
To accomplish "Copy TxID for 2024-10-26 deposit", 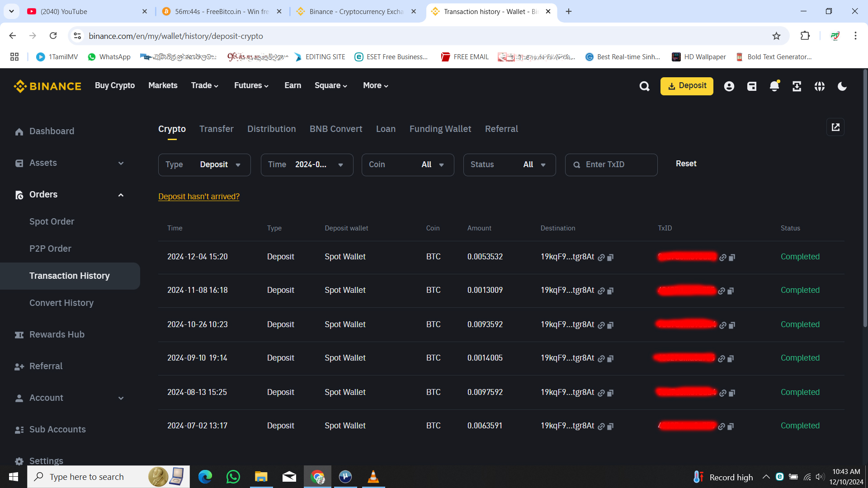I will tap(732, 325).
